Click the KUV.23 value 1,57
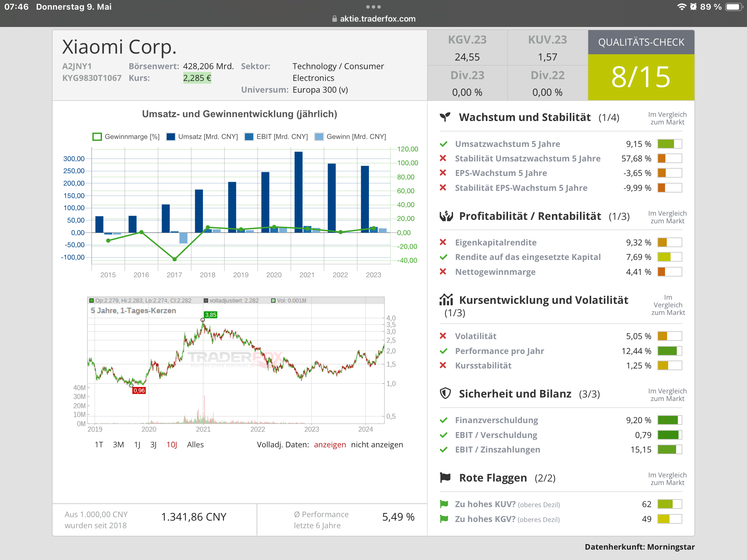747x560 pixels. coord(547,57)
